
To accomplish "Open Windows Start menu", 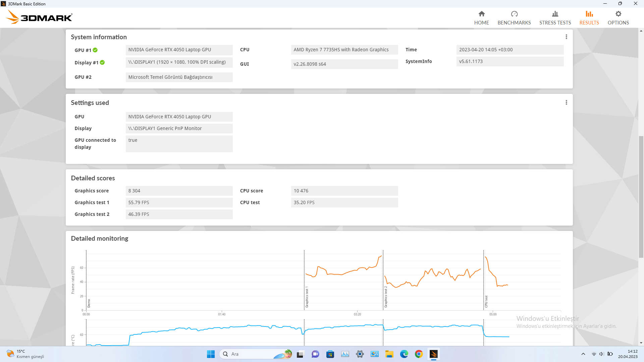I will tap(211, 354).
